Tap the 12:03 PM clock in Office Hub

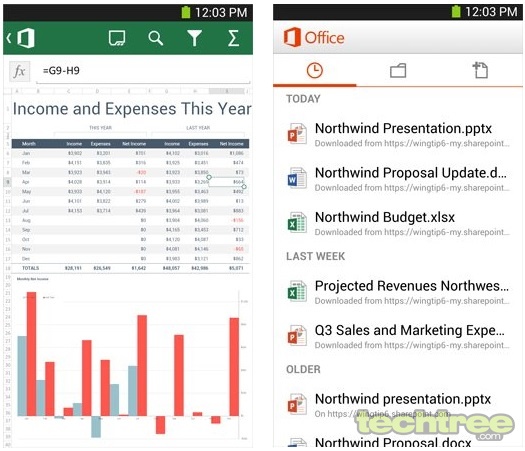[491, 12]
